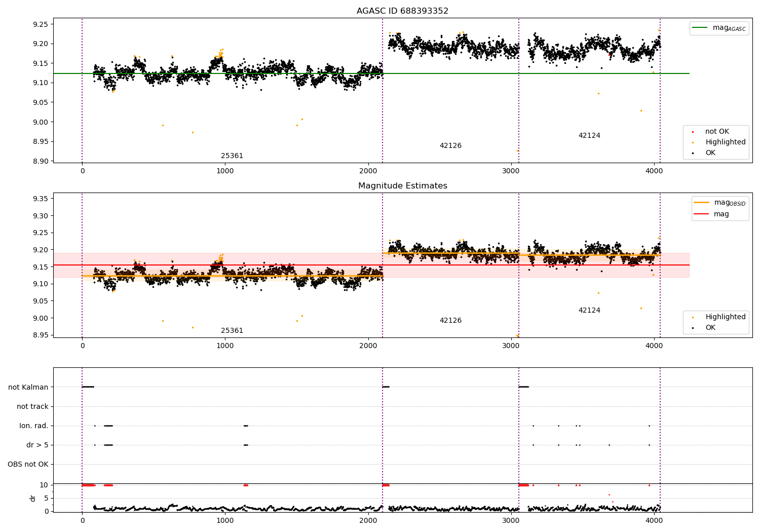Click "Highlighted" in the AGASC ID plot legend
The image size is (760, 532).
pyautogui.click(x=726, y=142)
